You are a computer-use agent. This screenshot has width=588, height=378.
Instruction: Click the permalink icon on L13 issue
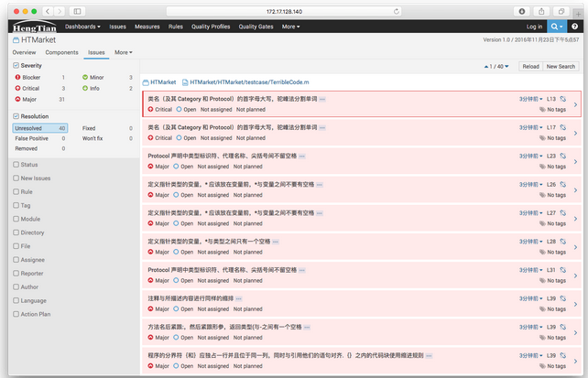561,98
